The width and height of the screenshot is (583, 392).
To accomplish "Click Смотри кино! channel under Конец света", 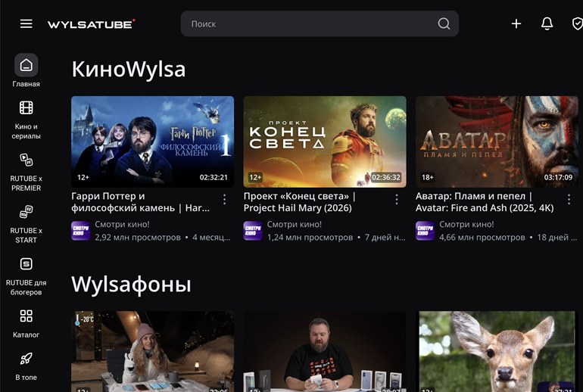I will coord(295,225).
